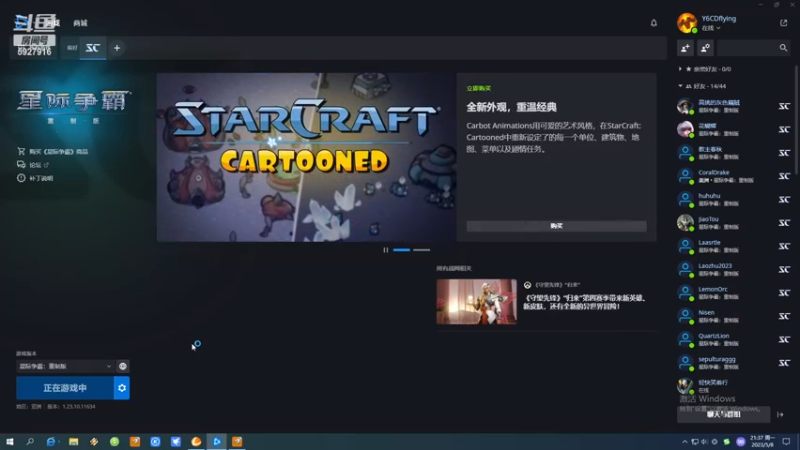
Task: Open File Explorer from taskbar
Action: tap(73, 442)
